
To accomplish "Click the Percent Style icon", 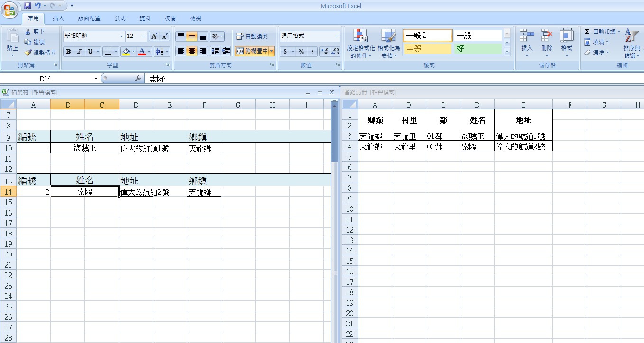I will [x=301, y=52].
